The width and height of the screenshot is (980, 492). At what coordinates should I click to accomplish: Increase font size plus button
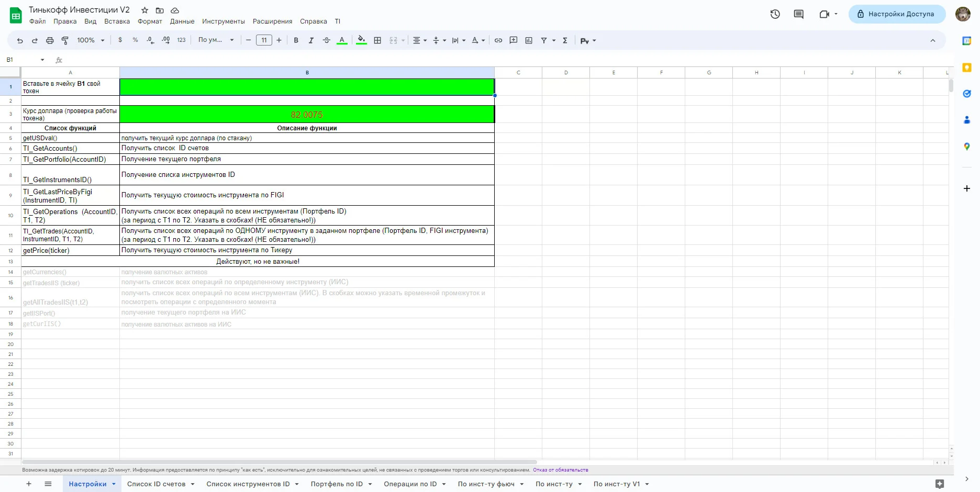coord(279,40)
